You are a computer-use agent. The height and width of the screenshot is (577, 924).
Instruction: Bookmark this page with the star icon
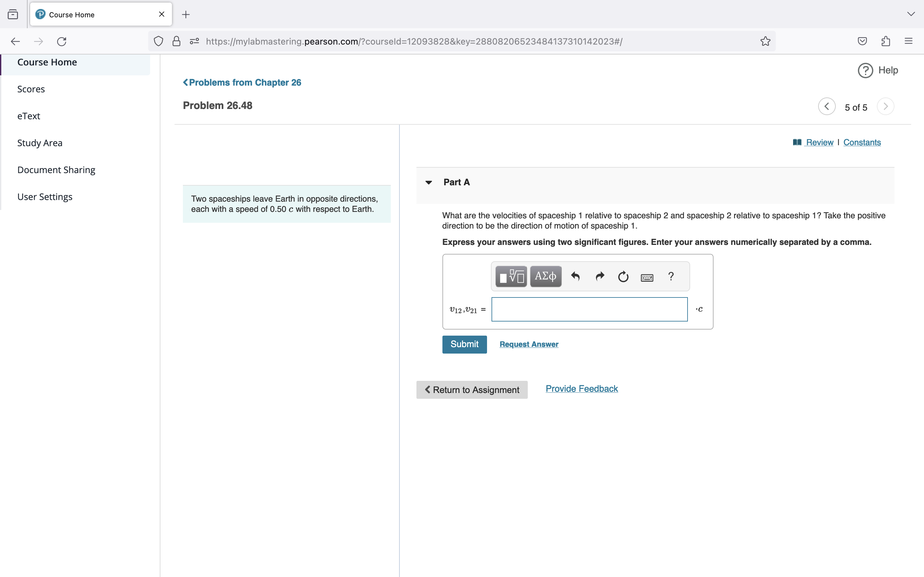click(x=765, y=41)
